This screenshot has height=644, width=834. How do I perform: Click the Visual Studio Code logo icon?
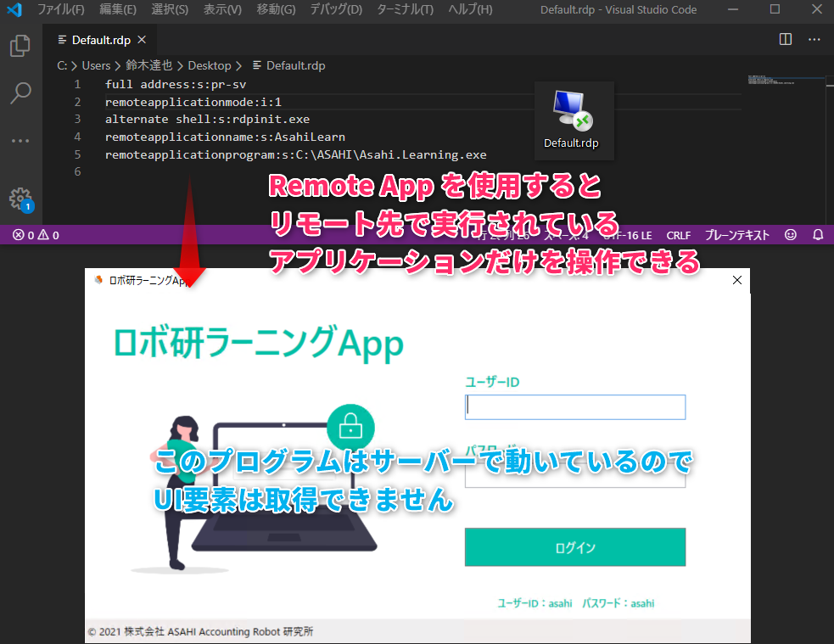tap(14, 9)
